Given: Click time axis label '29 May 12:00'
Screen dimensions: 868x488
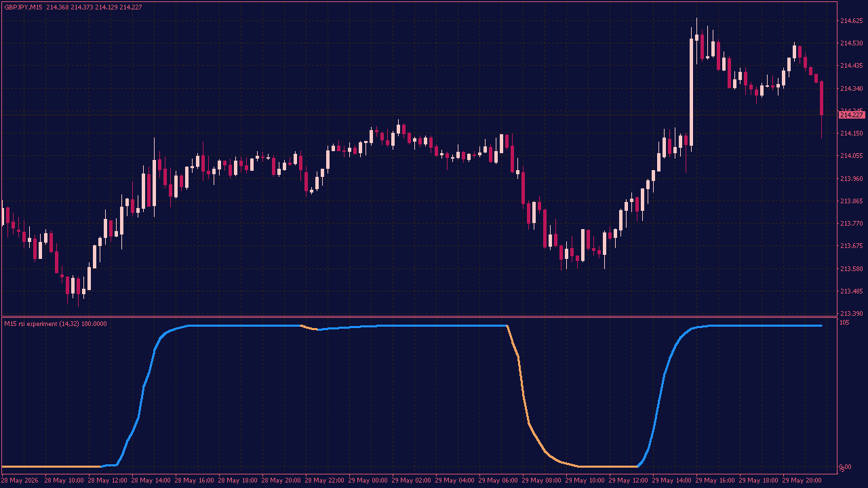Looking at the screenshot, I should (629, 481).
